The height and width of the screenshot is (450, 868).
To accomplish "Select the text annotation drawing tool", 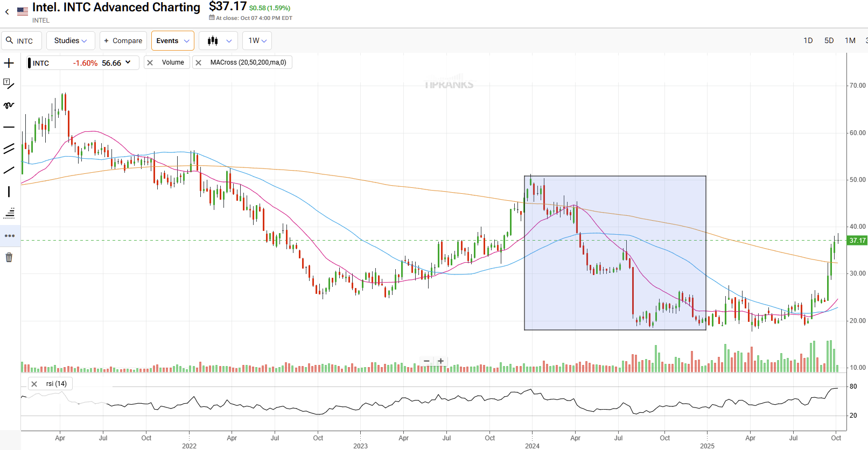I will point(9,84).
